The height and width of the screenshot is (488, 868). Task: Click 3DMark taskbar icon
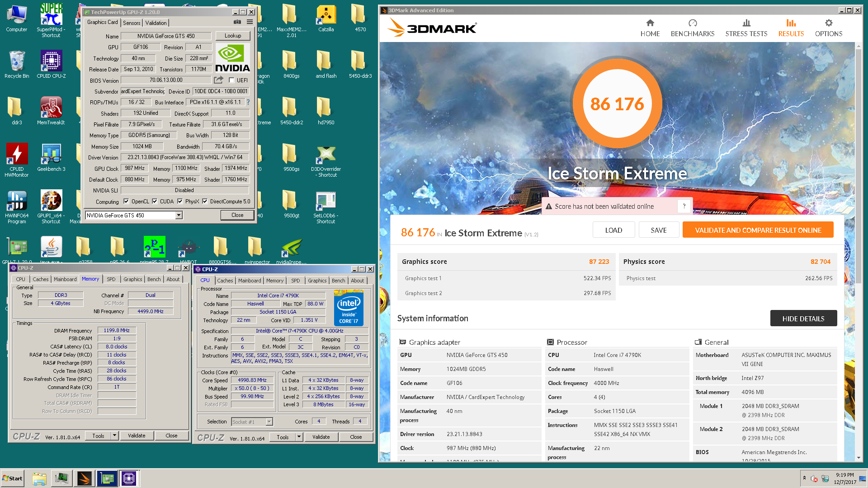tap(85, 478)
